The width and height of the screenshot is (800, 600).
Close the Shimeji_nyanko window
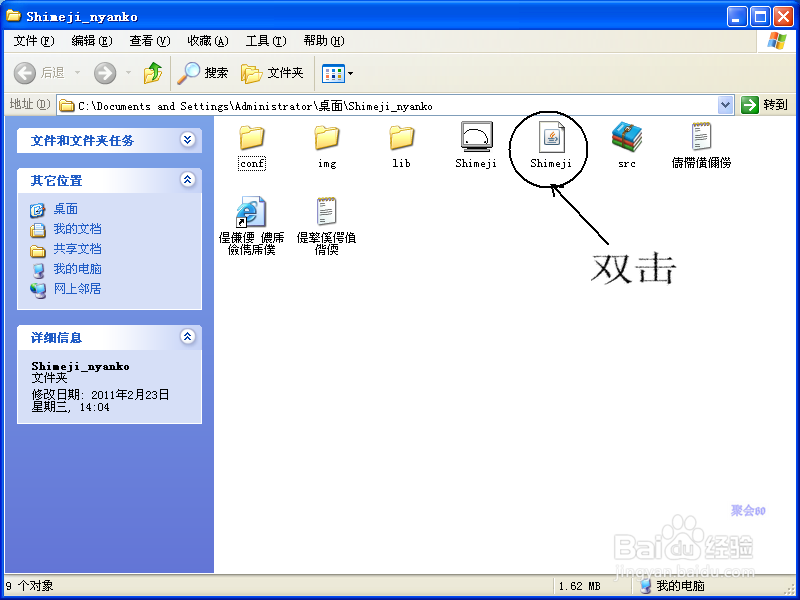click(783, 17)
